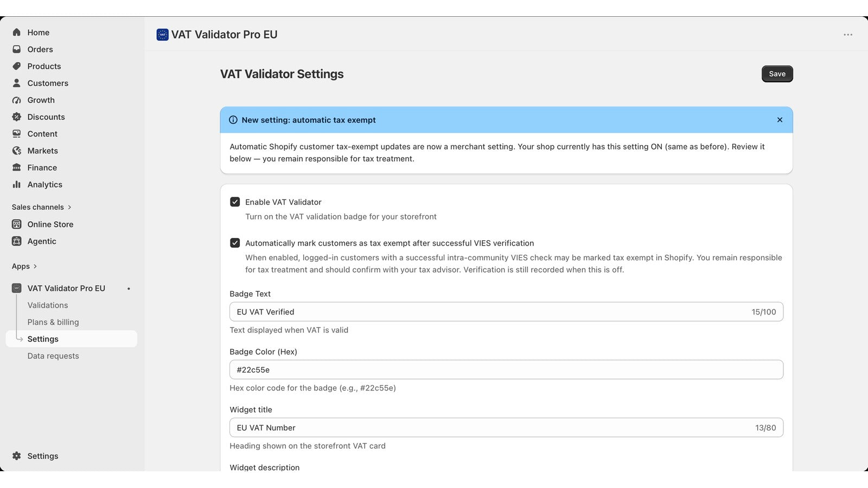The image size is (868, 488).
Task: Open the bottom Settings gear icon
Action: pyautogui.click(x=17, y=456)
